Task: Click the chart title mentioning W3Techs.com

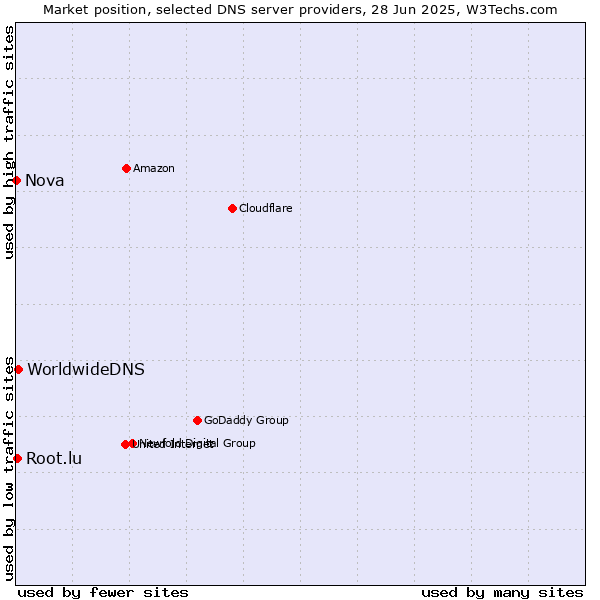Action: tap(300, 10)
